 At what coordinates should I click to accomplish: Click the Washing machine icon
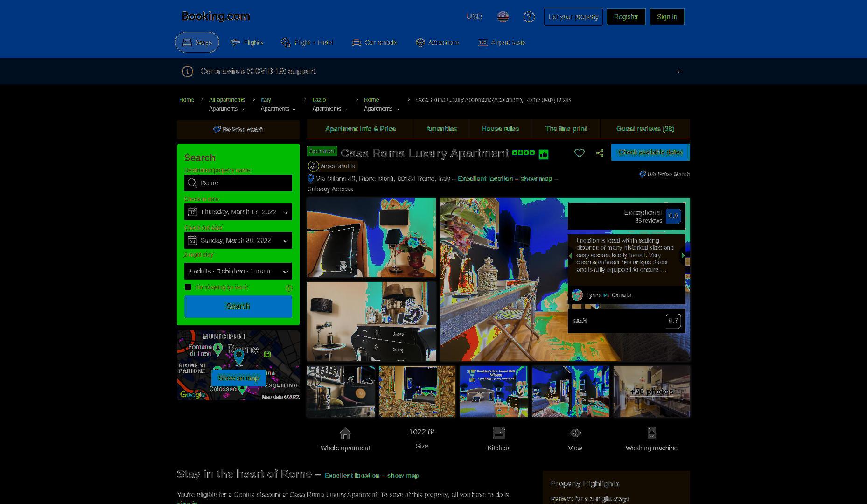pyautogui.click(x=652, y=434)
